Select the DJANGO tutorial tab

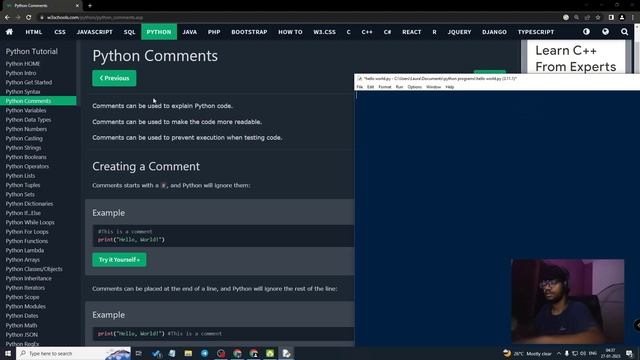click(494, 32)
